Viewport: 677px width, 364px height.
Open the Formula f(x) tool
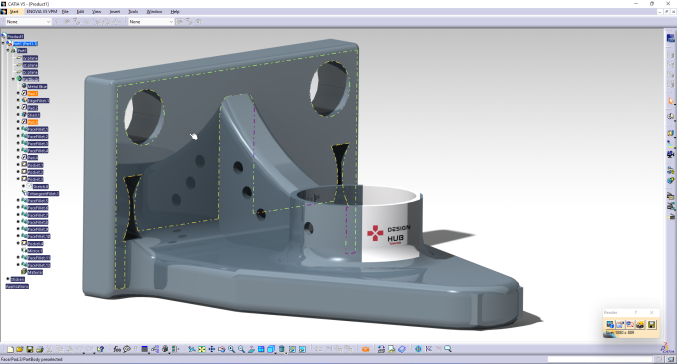coord(117,349)
